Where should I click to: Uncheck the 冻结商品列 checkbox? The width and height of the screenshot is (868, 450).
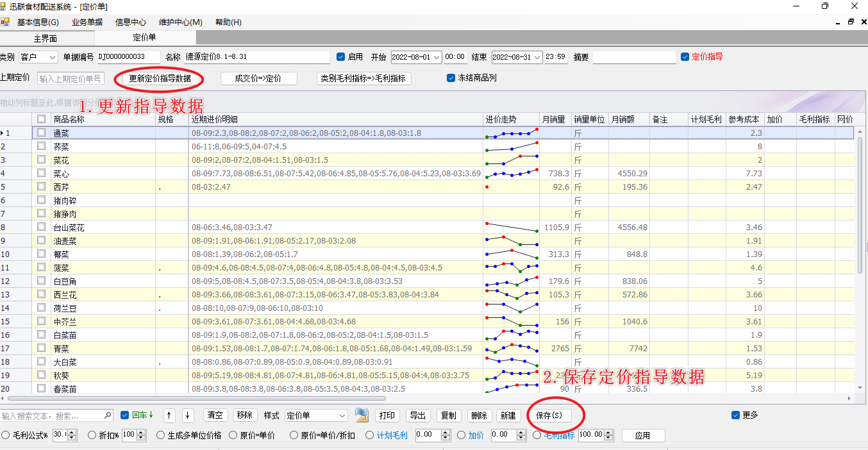pos(451,78)
